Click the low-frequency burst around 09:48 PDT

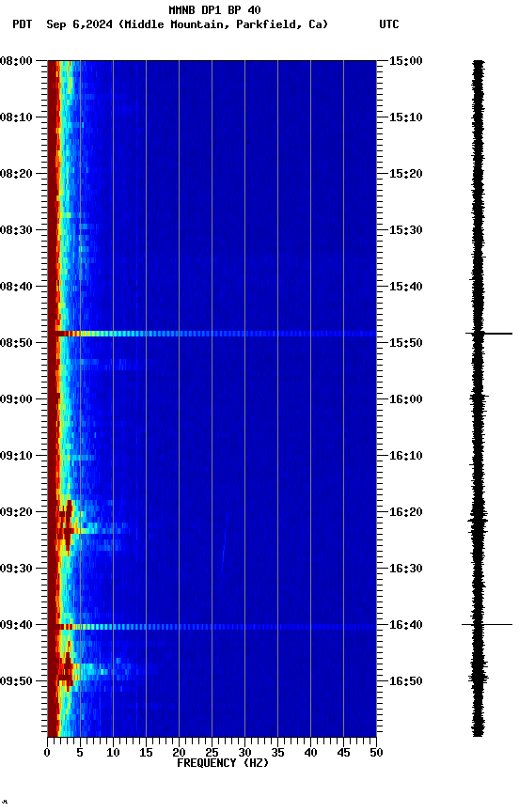click(68, 666)
